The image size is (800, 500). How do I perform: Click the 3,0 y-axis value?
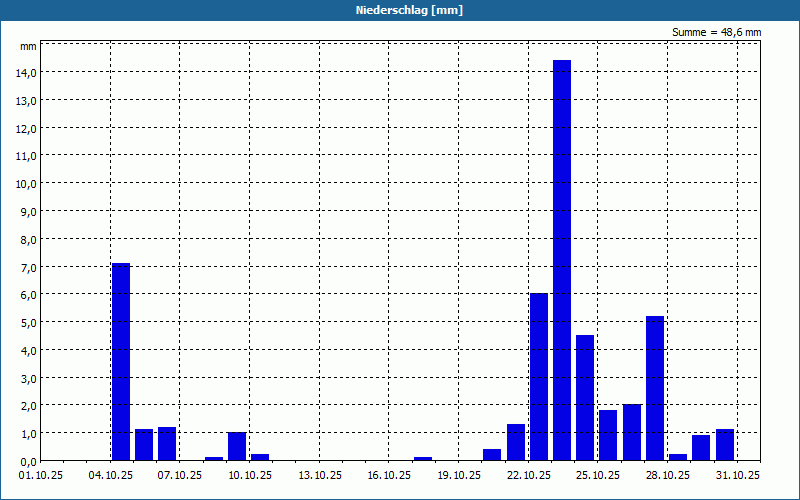coord(28,379)
